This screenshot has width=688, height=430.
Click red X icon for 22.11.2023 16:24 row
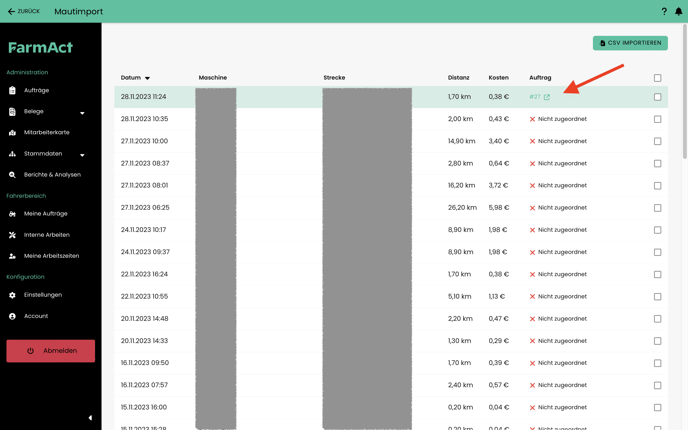coord(532,274)
